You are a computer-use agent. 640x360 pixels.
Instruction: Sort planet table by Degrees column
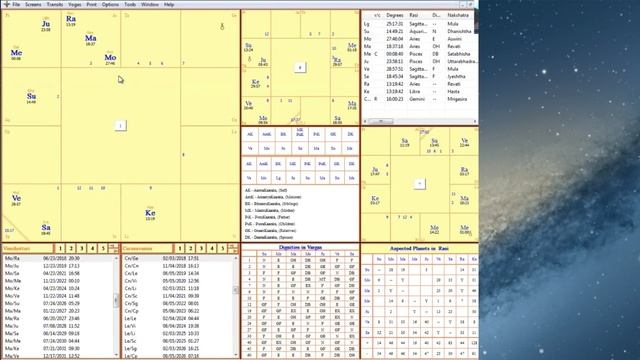(395, 15)
